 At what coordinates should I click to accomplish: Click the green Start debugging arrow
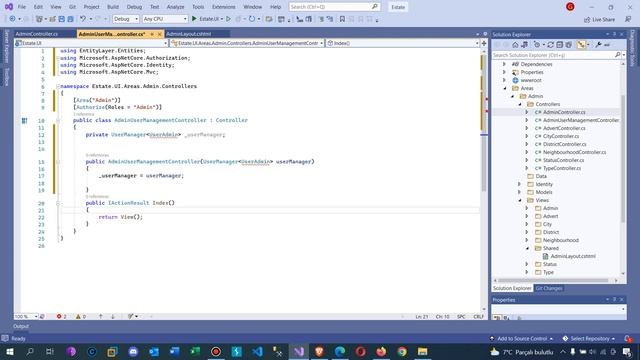coord(194,19)
